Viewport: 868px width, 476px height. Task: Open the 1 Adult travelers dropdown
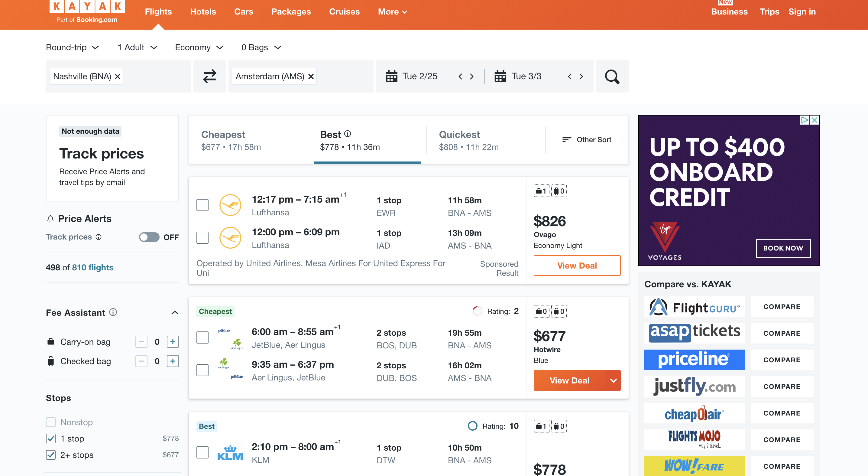[x=138, y=47]
